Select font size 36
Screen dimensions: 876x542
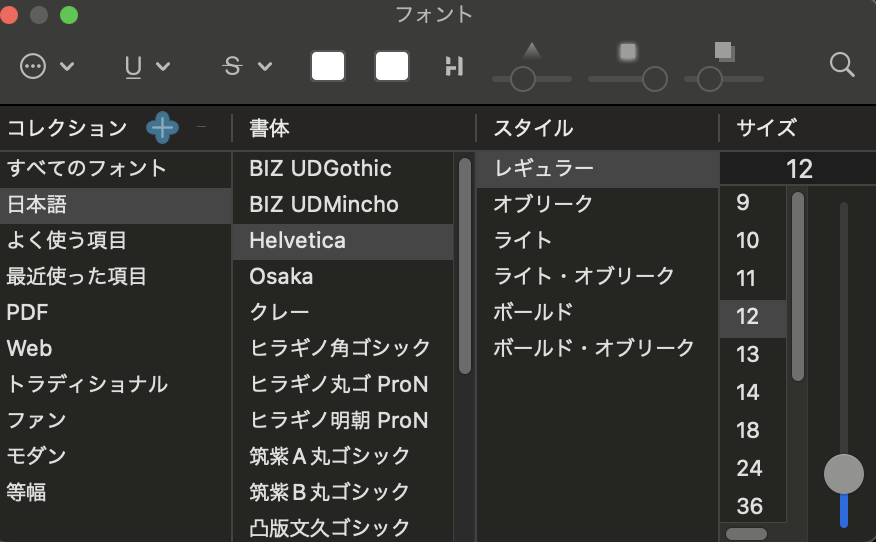coord(753,507)
